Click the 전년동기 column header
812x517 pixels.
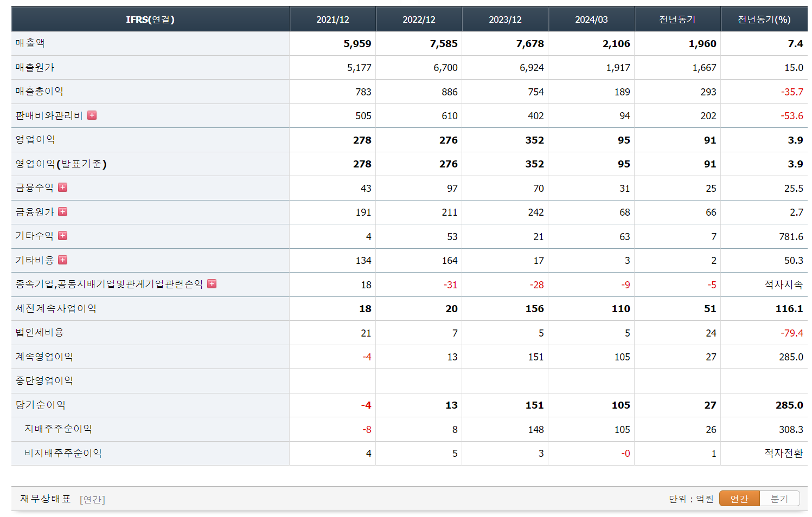pos(677,20)
